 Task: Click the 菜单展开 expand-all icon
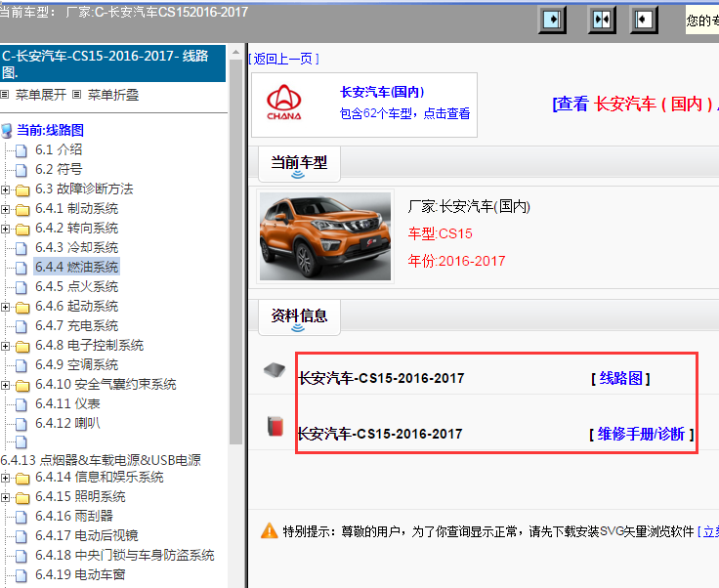[x=5, y=95]
